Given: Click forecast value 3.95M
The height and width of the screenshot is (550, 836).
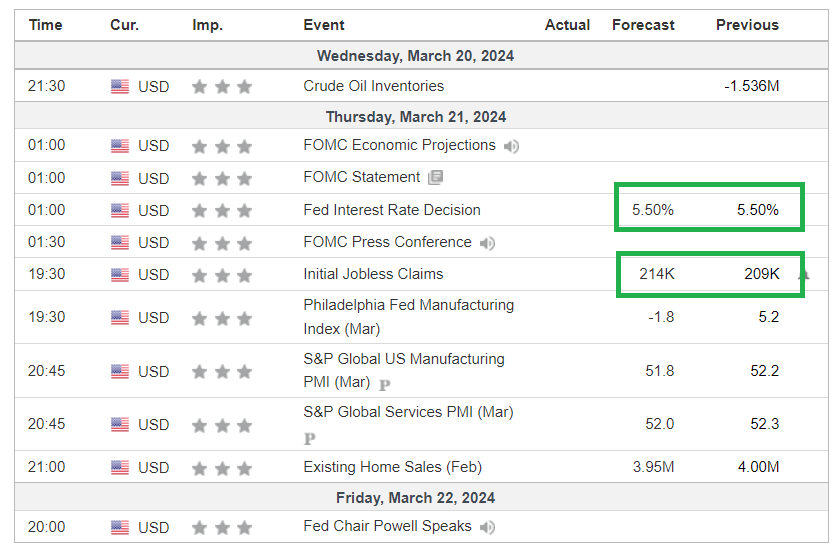Looking at the screenshot, I should point(653,467).
